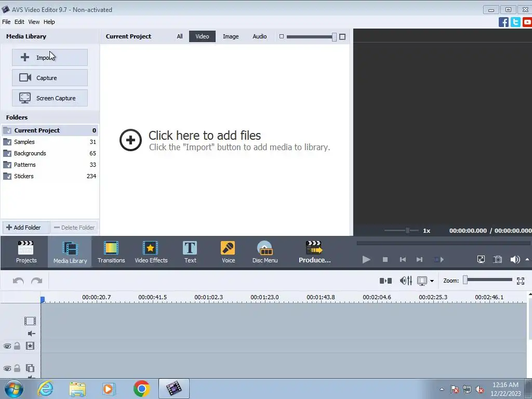Open the timeline view dropdown arrow

point(432,281)
